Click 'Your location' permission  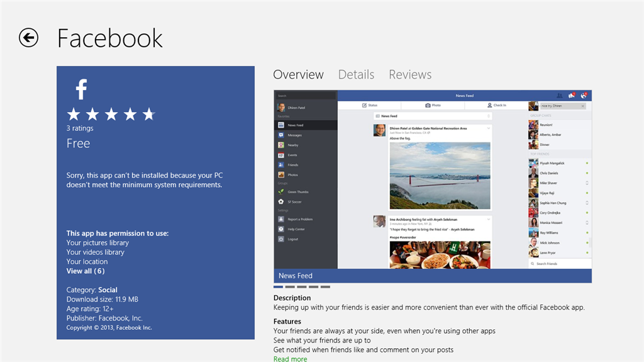click(x=87, y=262)
